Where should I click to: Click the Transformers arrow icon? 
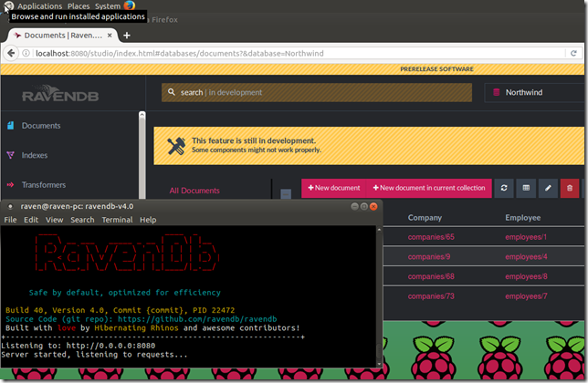click(11, 184)
